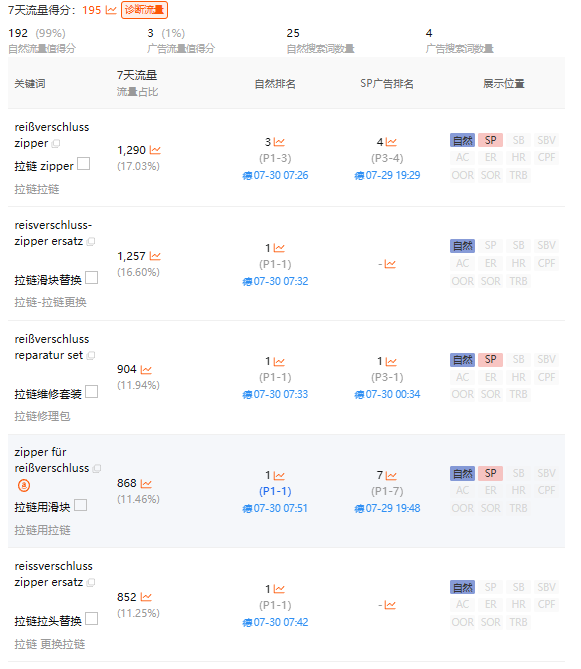The image size is (581, 669).
Task: Click highlighted SP tag in zipper für reißverschluss row
Action: (491, 473)
